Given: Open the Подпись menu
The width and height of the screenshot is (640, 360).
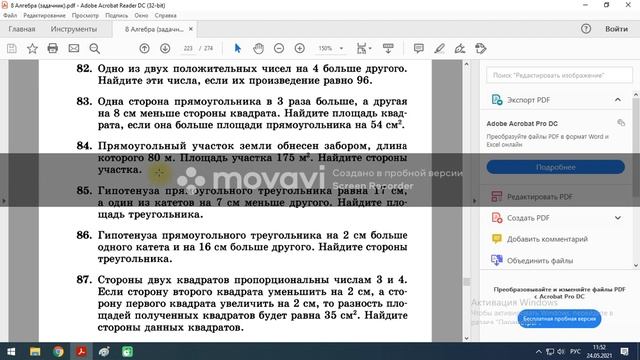Looking at the screenshot, I should 116,16.
